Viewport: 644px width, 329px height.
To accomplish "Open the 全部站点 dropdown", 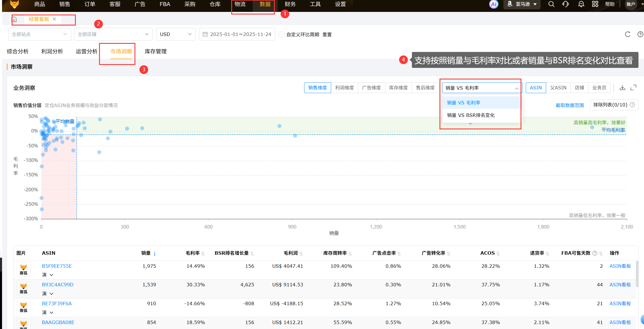I will coord(40,34).
